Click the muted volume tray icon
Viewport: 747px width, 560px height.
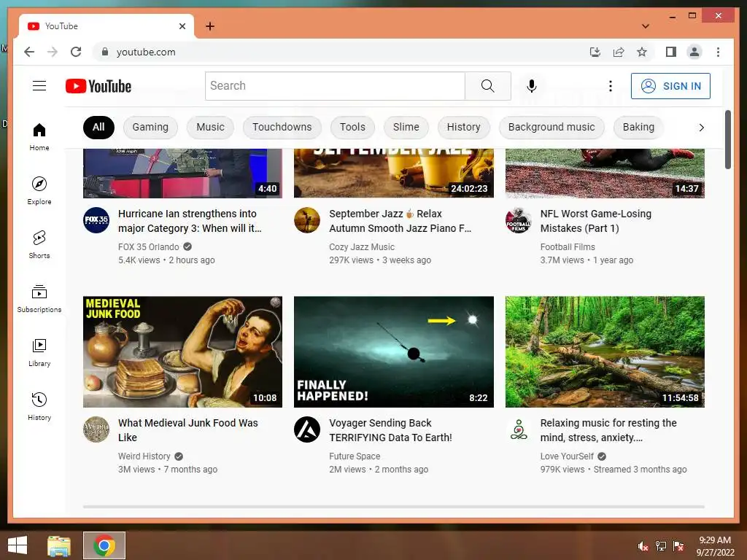pos(643,546)
